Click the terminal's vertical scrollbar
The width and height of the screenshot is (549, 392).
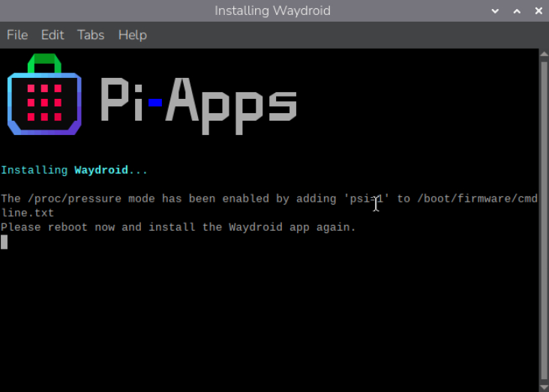[x=544, y=217]
